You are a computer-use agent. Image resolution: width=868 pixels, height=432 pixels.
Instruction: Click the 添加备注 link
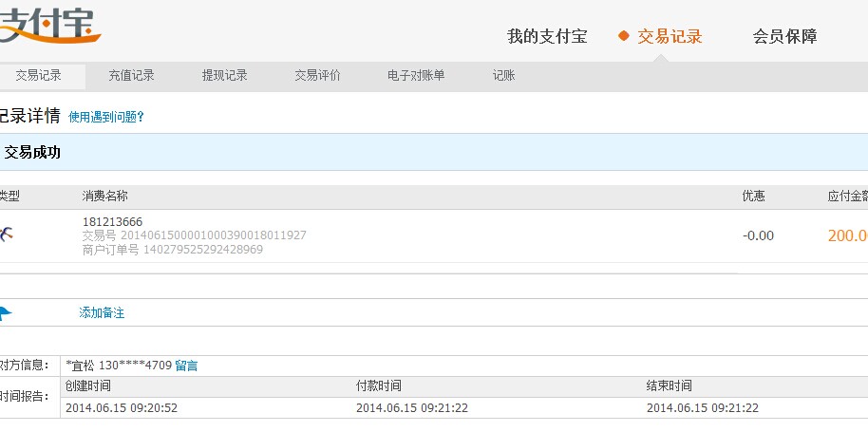pos(102,313)
